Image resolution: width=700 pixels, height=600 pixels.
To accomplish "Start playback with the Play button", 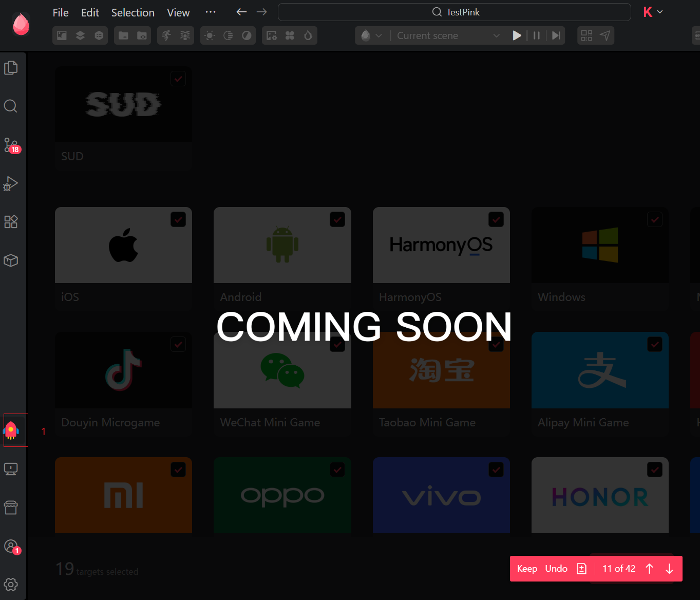I will coord(517,35).
